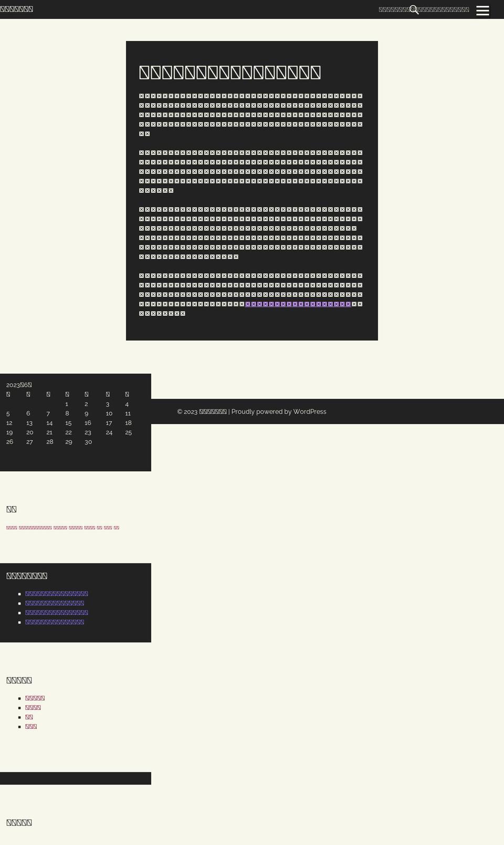
Task: Open the hamburger menu icon
Action: coord(482,11)
